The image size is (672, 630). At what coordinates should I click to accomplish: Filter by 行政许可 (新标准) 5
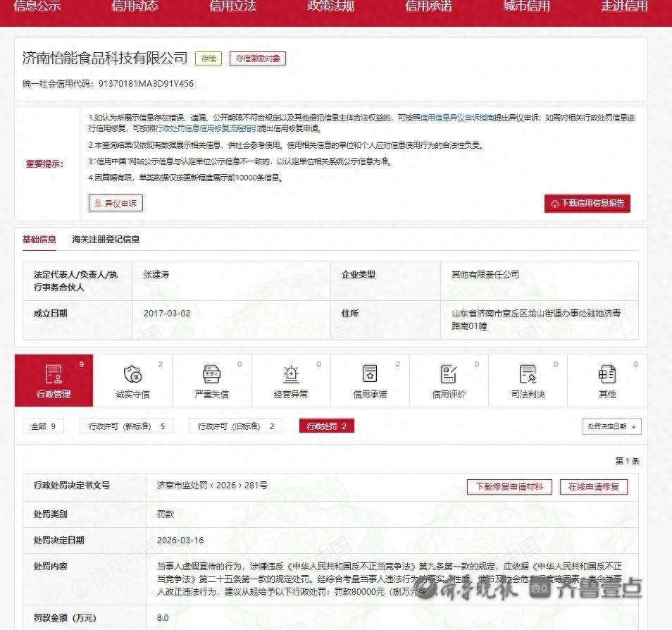coord(127,426)
